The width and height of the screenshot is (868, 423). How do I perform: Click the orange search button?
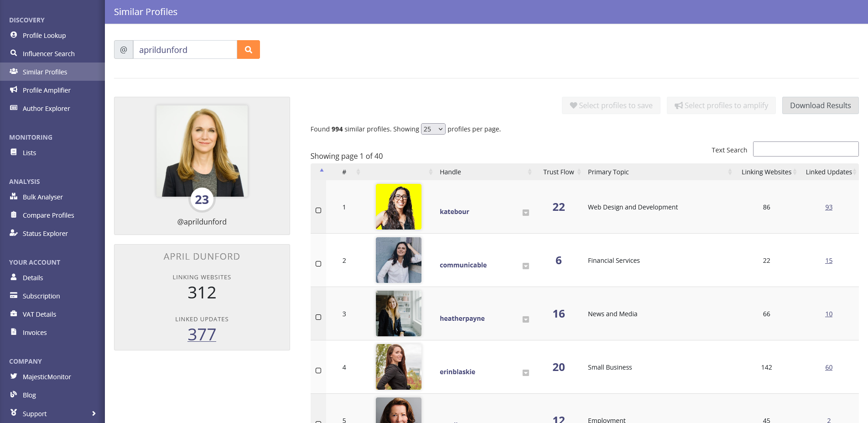[x=248, y=49]
